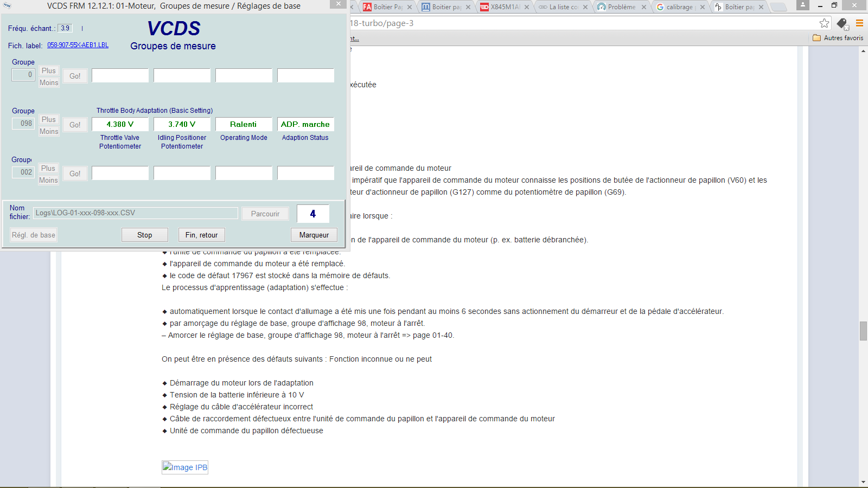This screenshot has height=488, width=868.
Task: Click Fin, retour to exit
Action: click(x=201, y=235)
